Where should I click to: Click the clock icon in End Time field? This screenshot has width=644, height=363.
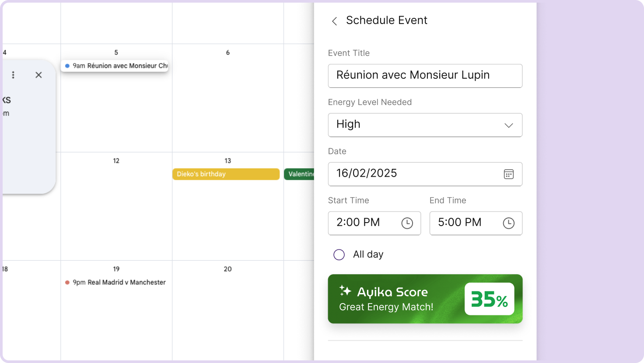click(508, 223)
